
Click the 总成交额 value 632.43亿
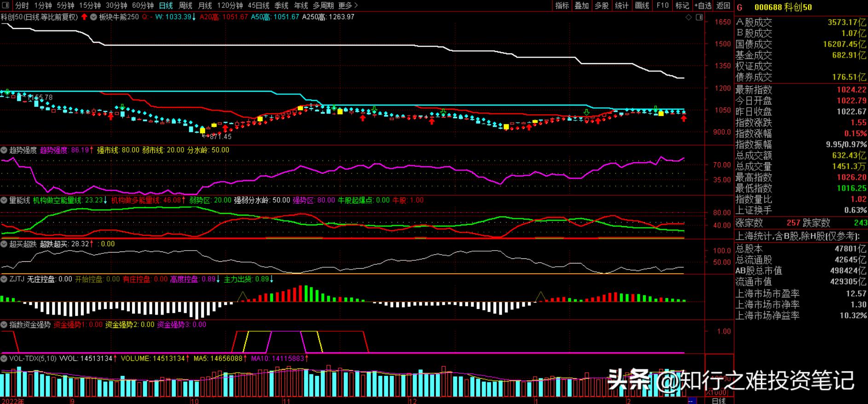coord(849,156)
